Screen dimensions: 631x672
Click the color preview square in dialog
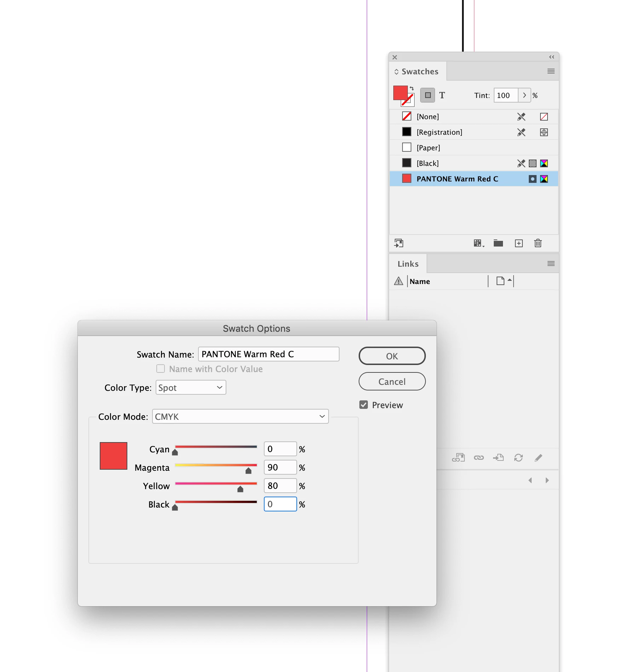[114, 456]
